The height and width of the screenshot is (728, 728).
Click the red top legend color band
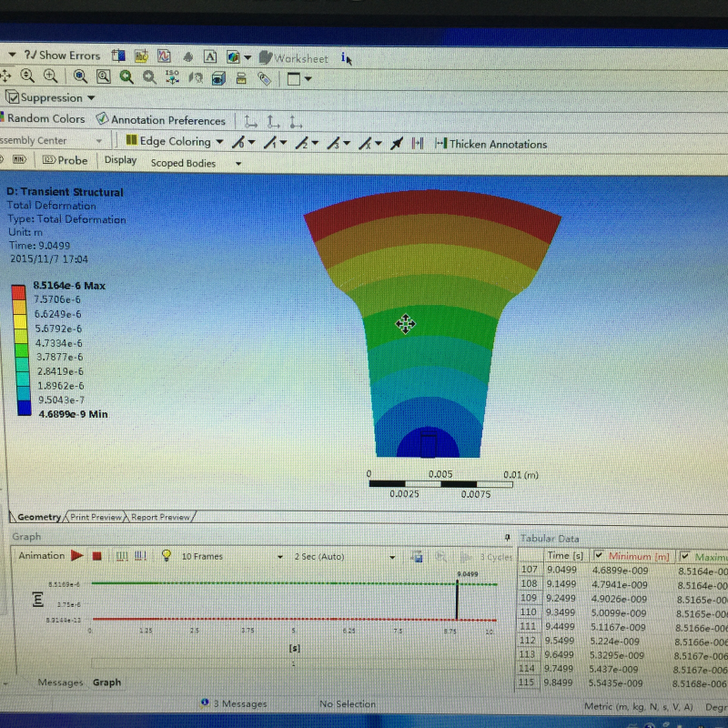pos(18,292)
